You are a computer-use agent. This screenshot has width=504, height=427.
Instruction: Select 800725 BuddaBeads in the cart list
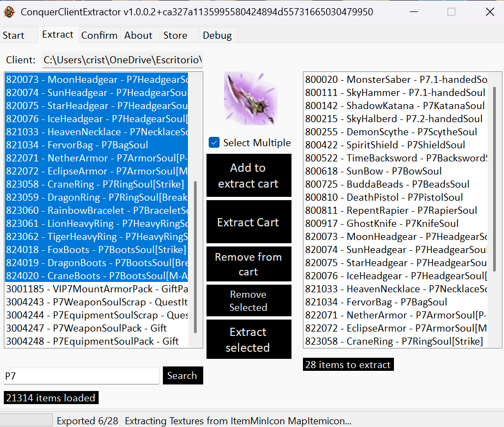(396, 184)
